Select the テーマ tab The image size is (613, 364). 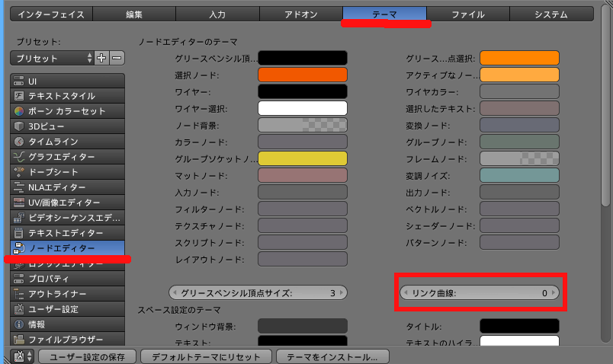[x=385, y=14]
